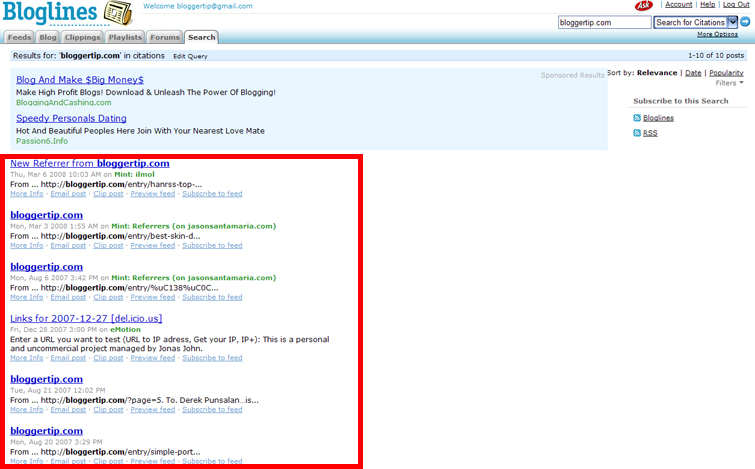The image size is (755, 469).
Task: Subscribe to search via RSS link
Action: pos(650,133)
